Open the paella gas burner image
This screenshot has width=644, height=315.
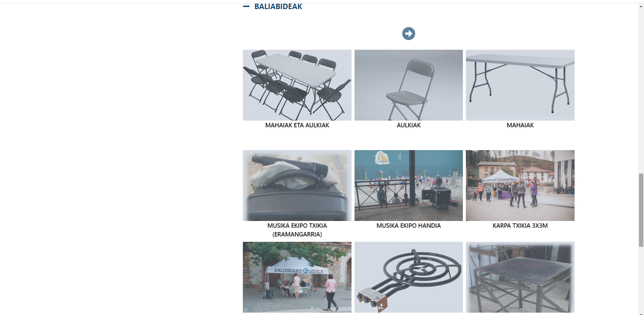pos(409,277)
